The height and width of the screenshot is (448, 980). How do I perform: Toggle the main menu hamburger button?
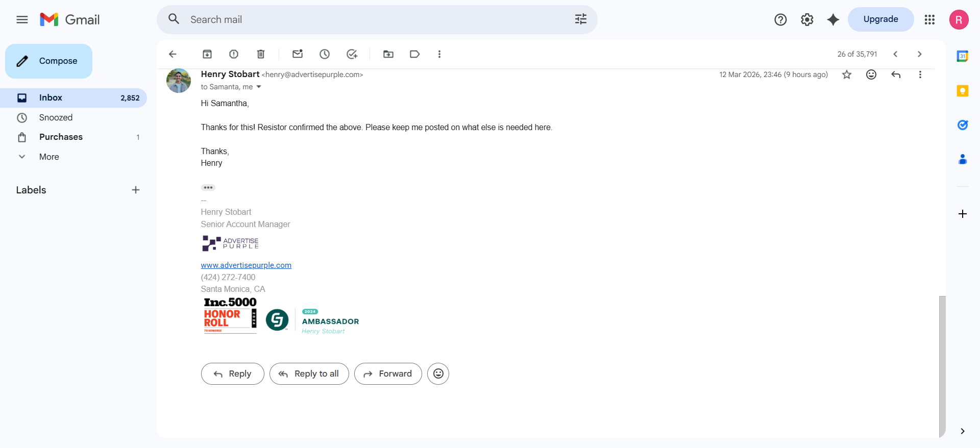click(22, 19)
